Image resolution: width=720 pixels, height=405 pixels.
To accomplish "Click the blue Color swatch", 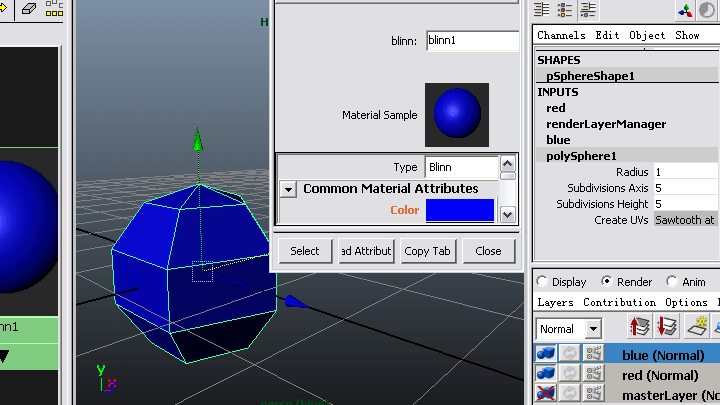I will pos(459,210).
